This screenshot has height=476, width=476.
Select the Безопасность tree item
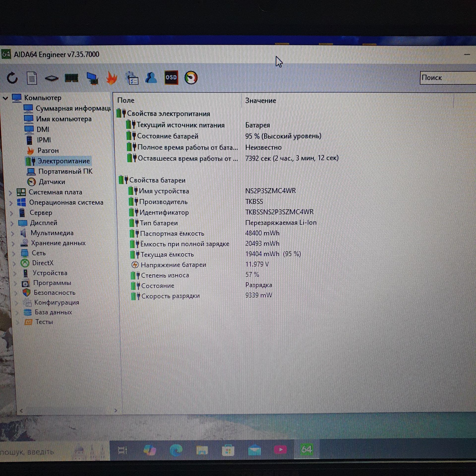(x=55, y=293)
